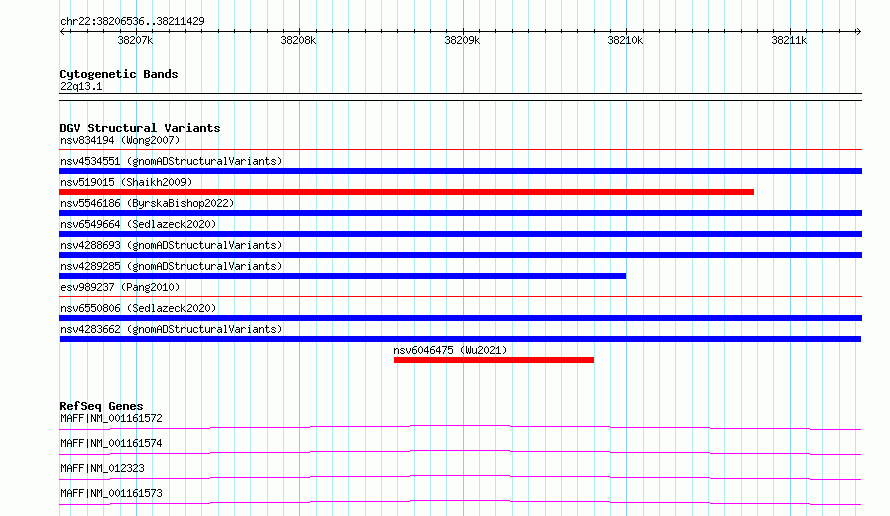The width and height of the screenshot is (890, 516).
Task: Click the thin red line of esv989237
Action: coord(460,296)
